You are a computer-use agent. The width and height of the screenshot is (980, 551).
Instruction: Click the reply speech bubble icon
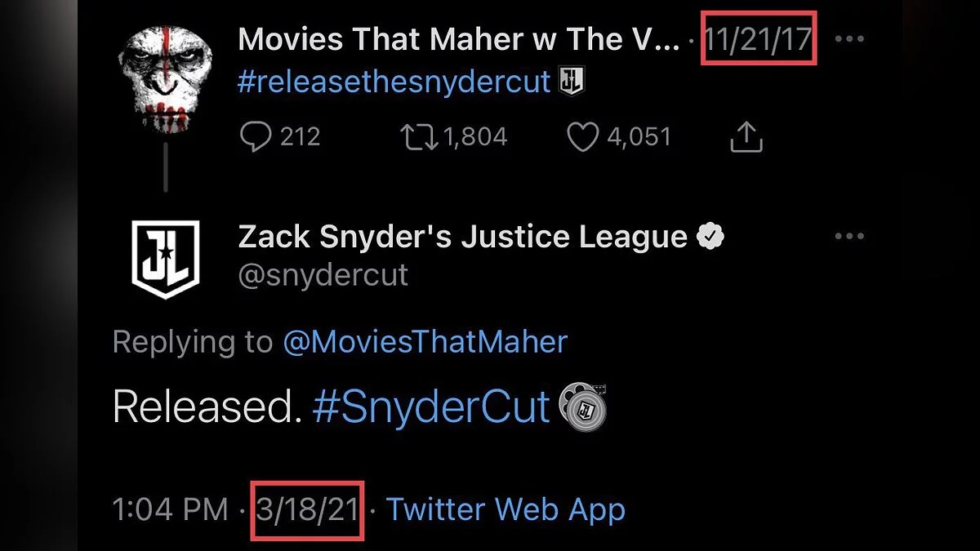click(255, 137)
